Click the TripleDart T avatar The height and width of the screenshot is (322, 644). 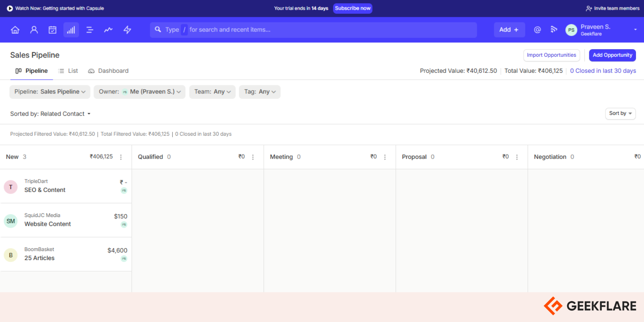pos(10,187)
